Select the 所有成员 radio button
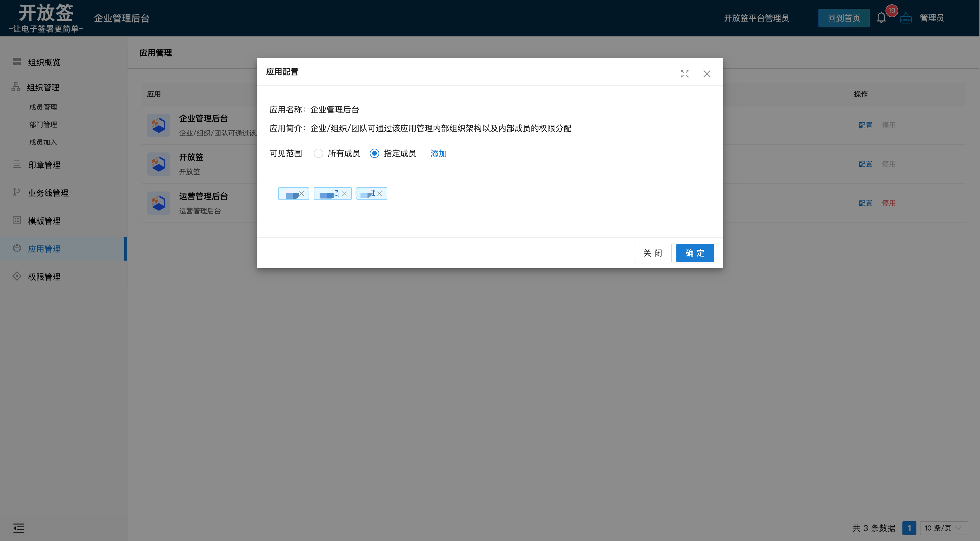 point(318,153)
